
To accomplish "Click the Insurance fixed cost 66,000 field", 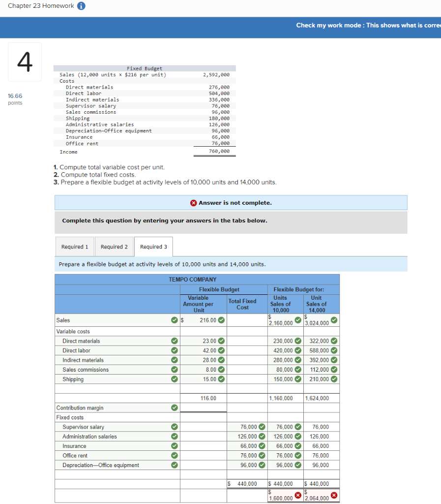I will coord(247,446).
